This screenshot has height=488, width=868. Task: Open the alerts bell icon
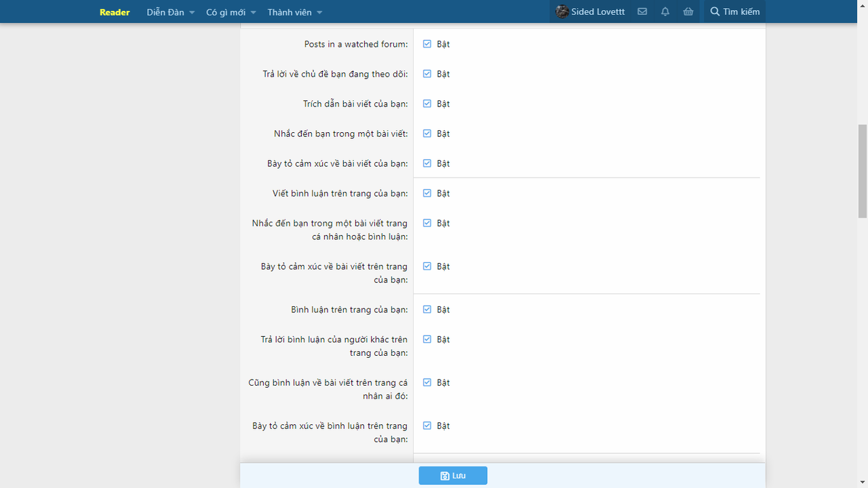click(665, 12)
